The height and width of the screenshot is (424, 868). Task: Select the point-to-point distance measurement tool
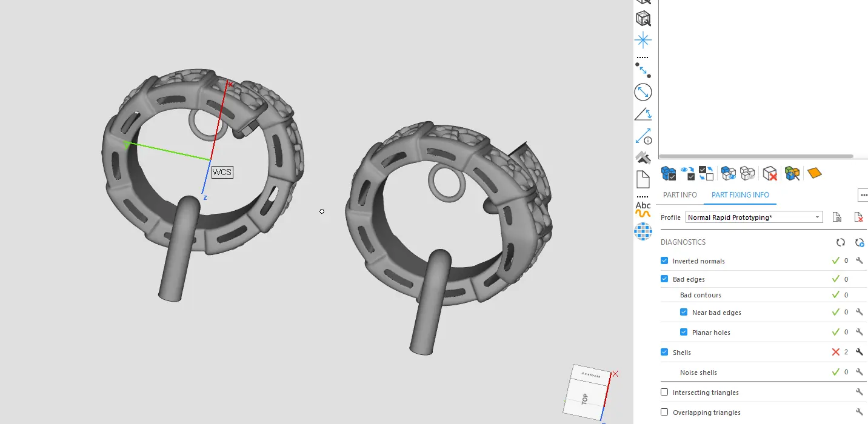643,70
